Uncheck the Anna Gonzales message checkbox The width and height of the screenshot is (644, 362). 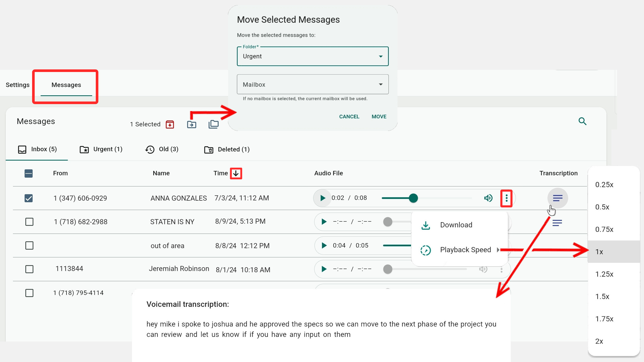tap(29, 198)
